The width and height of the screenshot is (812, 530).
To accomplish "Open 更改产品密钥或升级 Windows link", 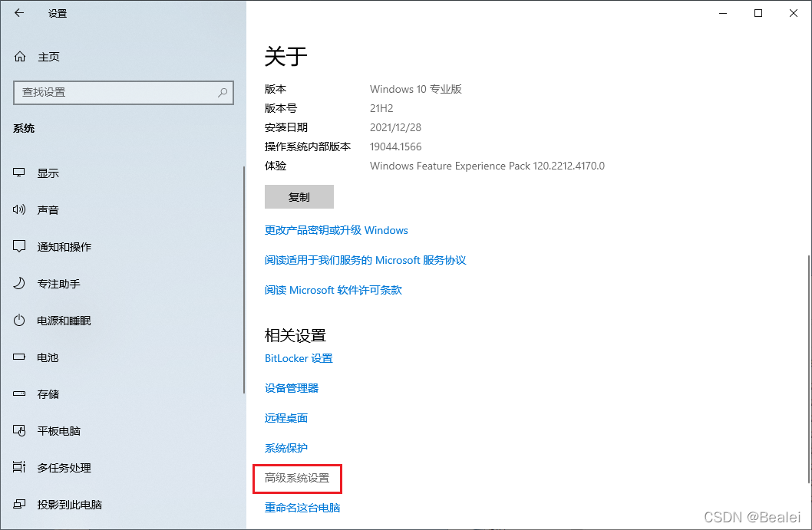I will pos(336,230).
